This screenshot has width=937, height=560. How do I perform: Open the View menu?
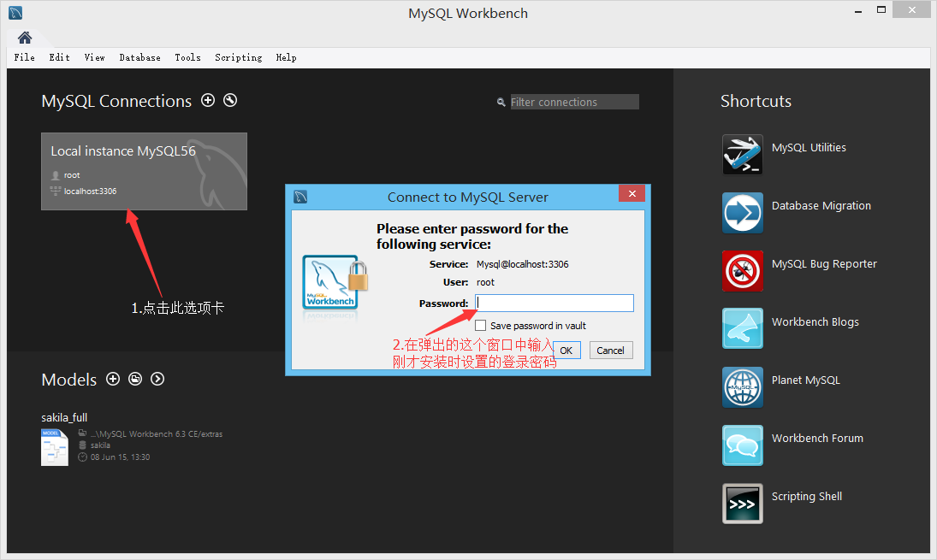coord(94,57)
